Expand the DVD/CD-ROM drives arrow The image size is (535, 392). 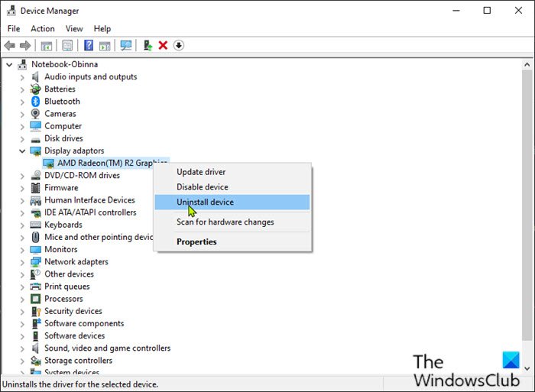(x=22, y=176)
